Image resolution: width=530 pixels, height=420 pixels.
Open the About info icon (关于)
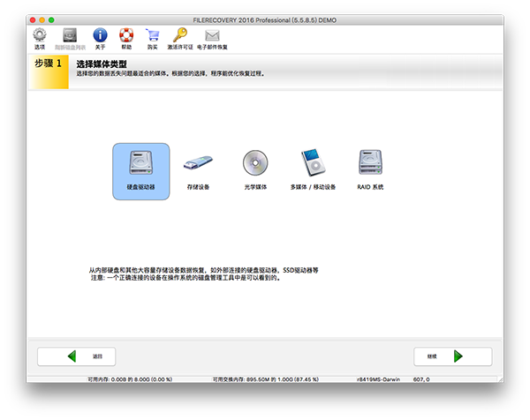(x=100, y=39)
